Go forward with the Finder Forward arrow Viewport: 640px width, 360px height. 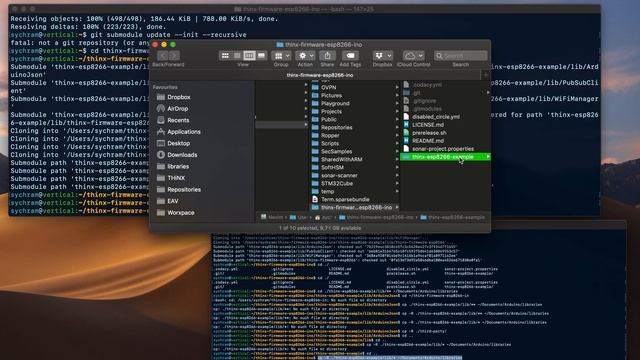pos(174,56)
